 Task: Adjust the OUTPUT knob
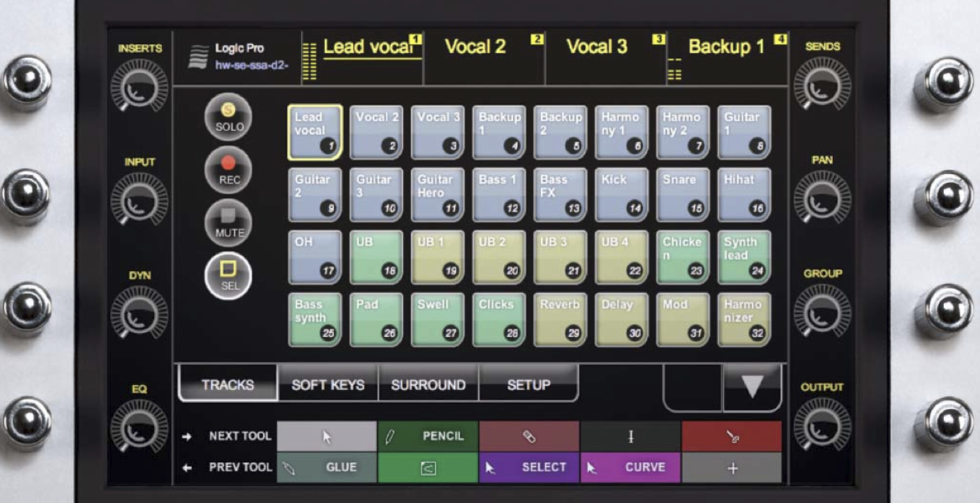pos(822,425)
